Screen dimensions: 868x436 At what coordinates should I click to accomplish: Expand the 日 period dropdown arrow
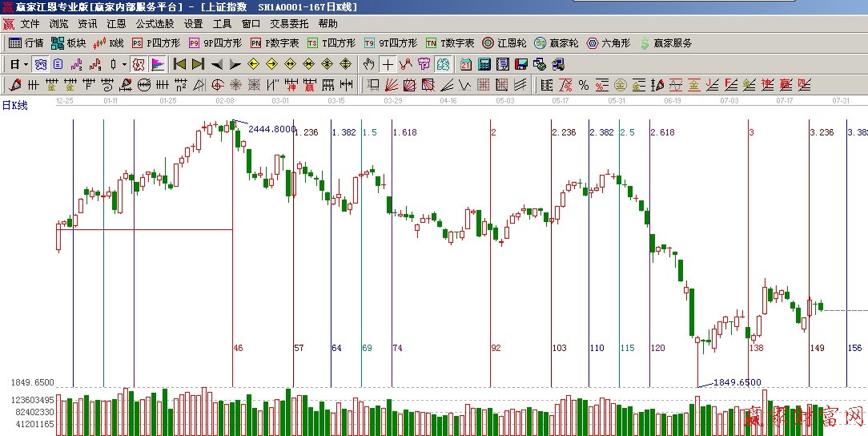[x=26, y=64]
